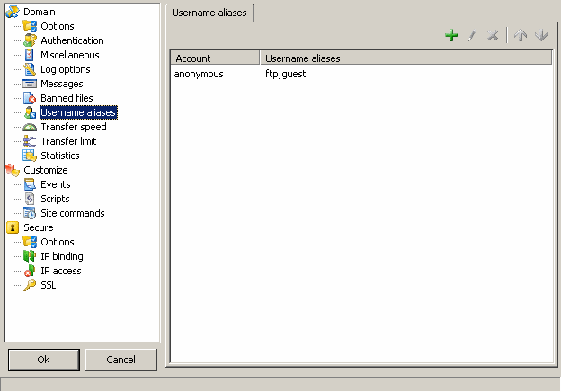Click the Transfer limit icon

[30, 141]
